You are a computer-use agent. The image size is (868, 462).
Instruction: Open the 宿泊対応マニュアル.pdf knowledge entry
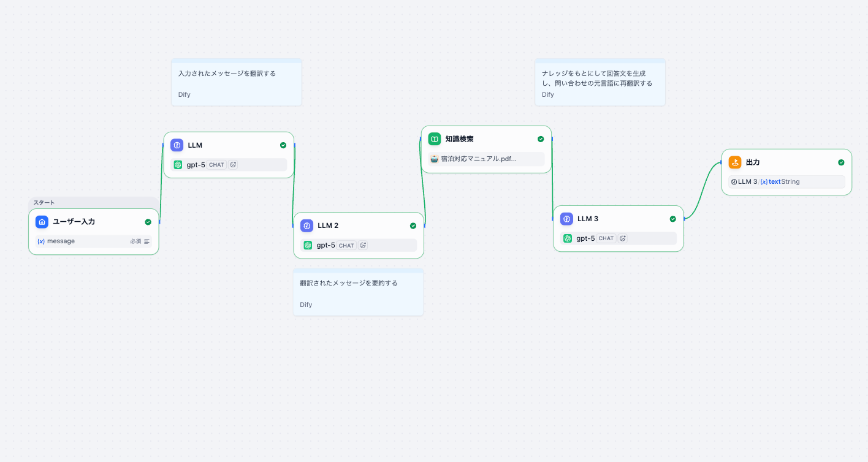(x=478, y=159)
